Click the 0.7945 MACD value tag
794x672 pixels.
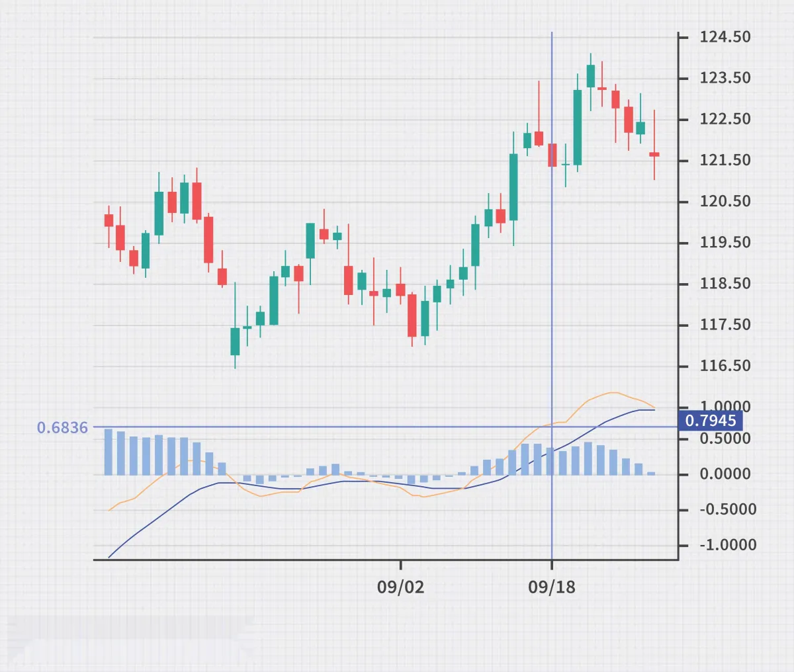(x=711, y=421)
